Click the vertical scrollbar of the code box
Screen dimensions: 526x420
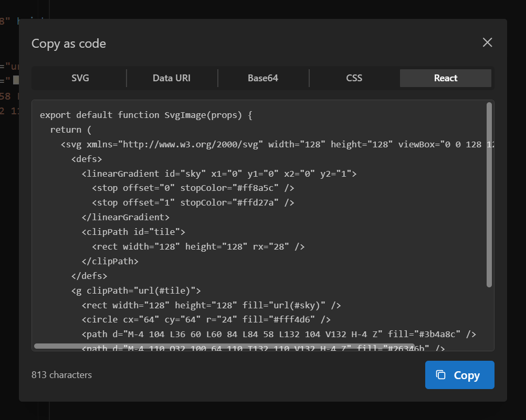pos(489,195)
